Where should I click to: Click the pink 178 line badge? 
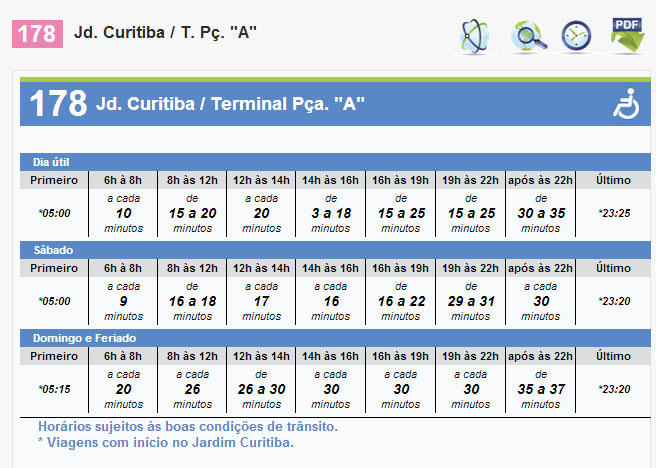[37, 34]
